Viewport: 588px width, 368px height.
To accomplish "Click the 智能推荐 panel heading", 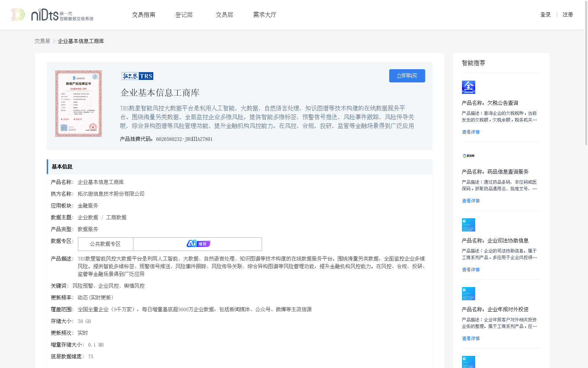I will coord(473,63).
